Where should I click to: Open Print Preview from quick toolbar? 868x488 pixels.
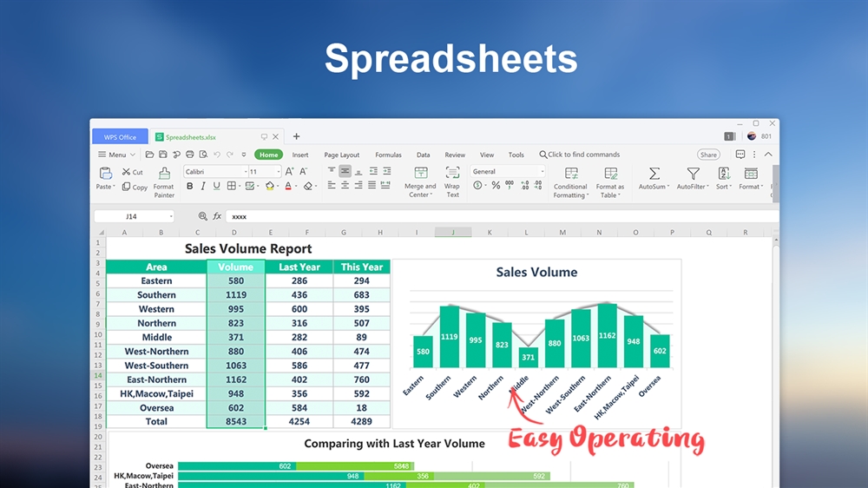pyautogui.click(x=203, y=155)
